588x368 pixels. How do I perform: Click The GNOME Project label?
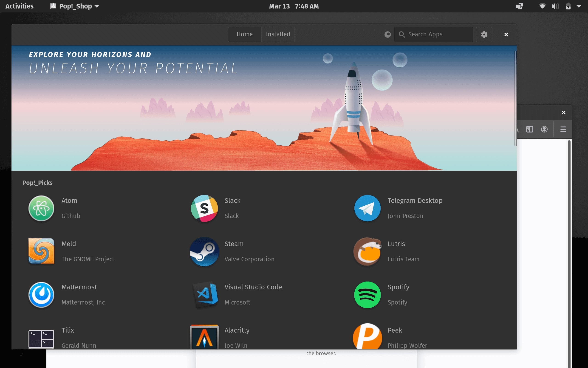88,259
